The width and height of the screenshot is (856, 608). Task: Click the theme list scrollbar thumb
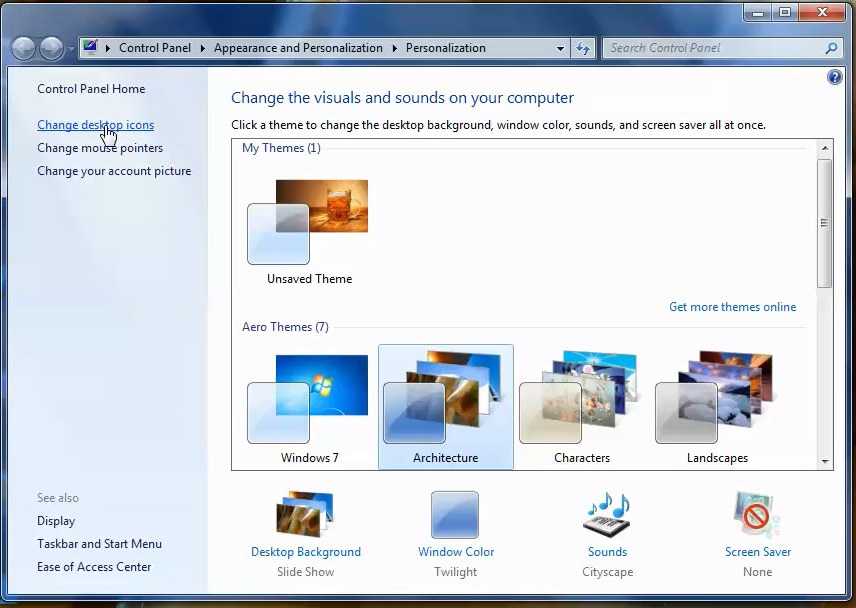pos(824,223)
